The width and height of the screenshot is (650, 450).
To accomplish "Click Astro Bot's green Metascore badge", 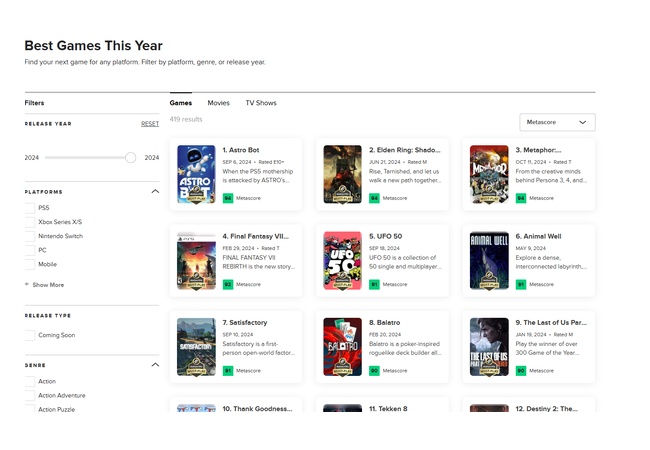I will pyautogui.click(x=228, y=198).
